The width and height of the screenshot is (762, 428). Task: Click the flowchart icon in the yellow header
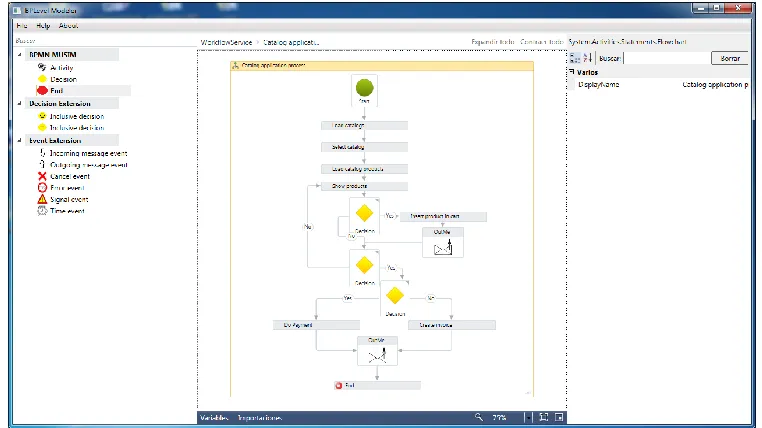pos(236,65)
